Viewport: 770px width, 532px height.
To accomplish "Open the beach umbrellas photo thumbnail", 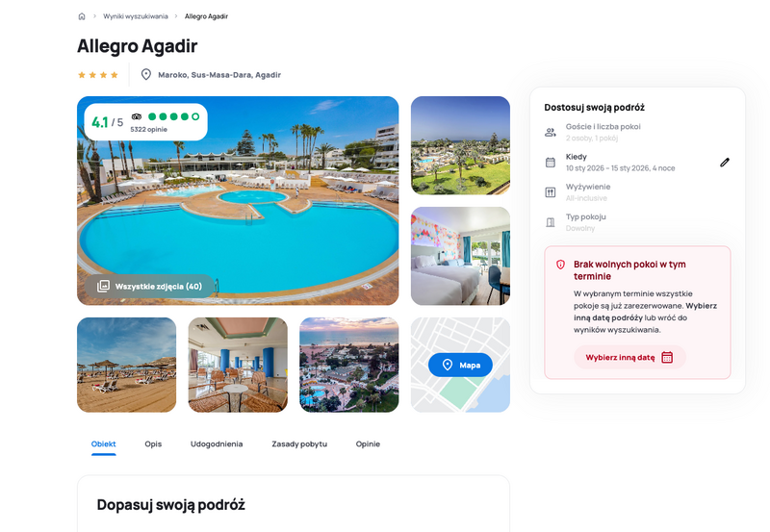I will click(127, 365).
